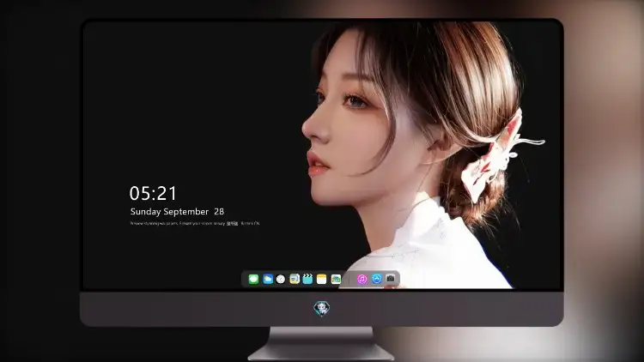
Task: Click the mascot logo on the monitor chin
Action: (322, 308)
